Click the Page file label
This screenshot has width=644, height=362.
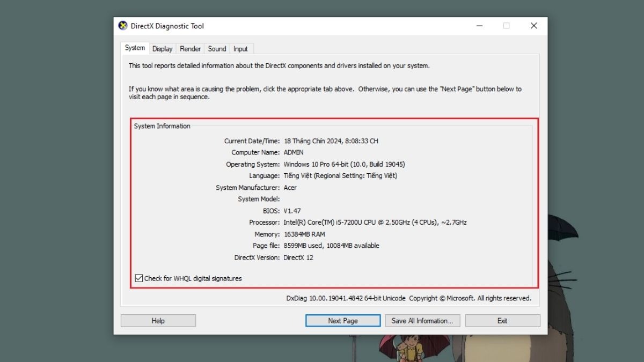pos(266,246)
